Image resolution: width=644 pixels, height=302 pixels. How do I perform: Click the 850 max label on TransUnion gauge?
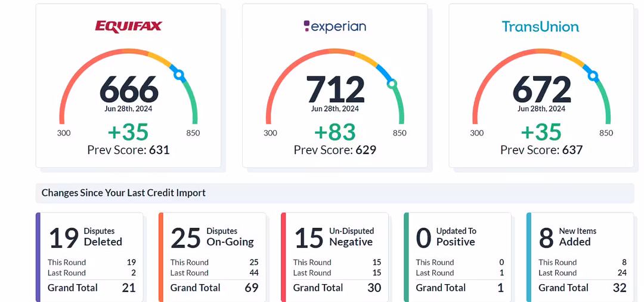tap(606, 132)
